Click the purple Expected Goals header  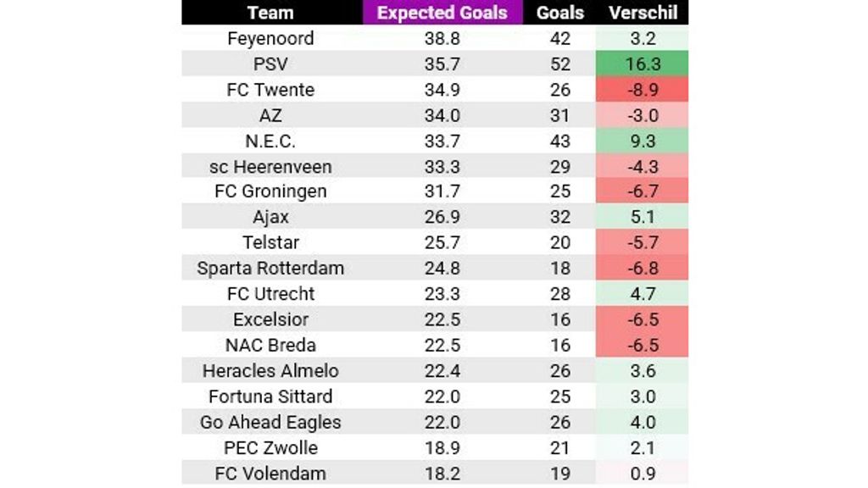pos(442,13)
